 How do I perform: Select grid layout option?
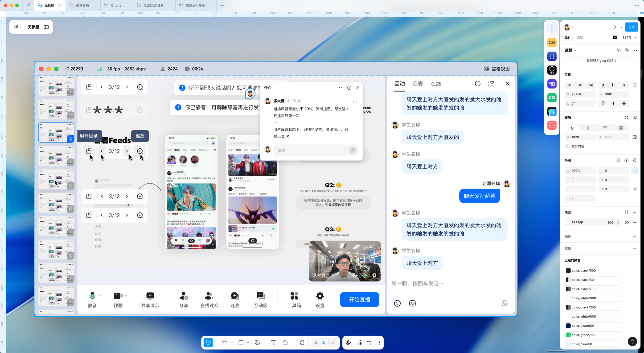tap(621, 128)
